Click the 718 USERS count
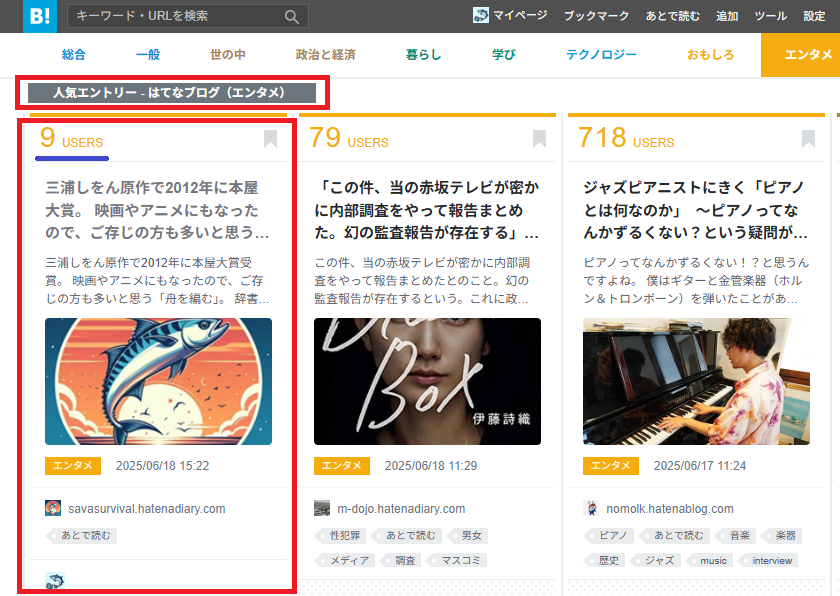Screen dimensions: 840x596 tap(626, 138)
